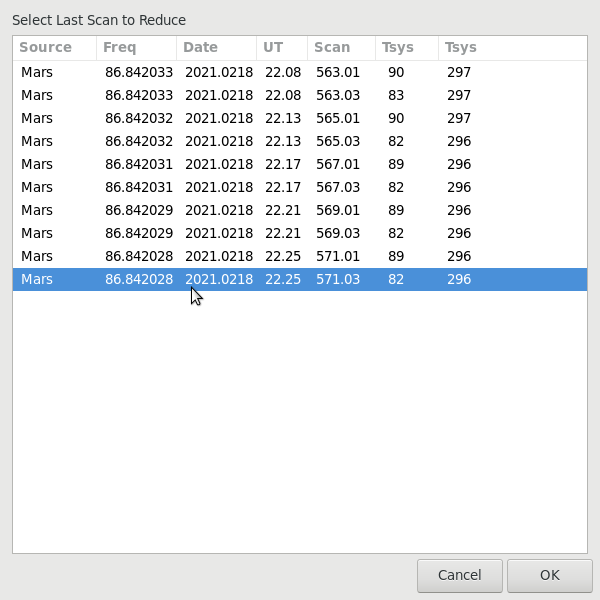Click the first Tsys column header
600x600 pixels.
click(x=407, y=47)
